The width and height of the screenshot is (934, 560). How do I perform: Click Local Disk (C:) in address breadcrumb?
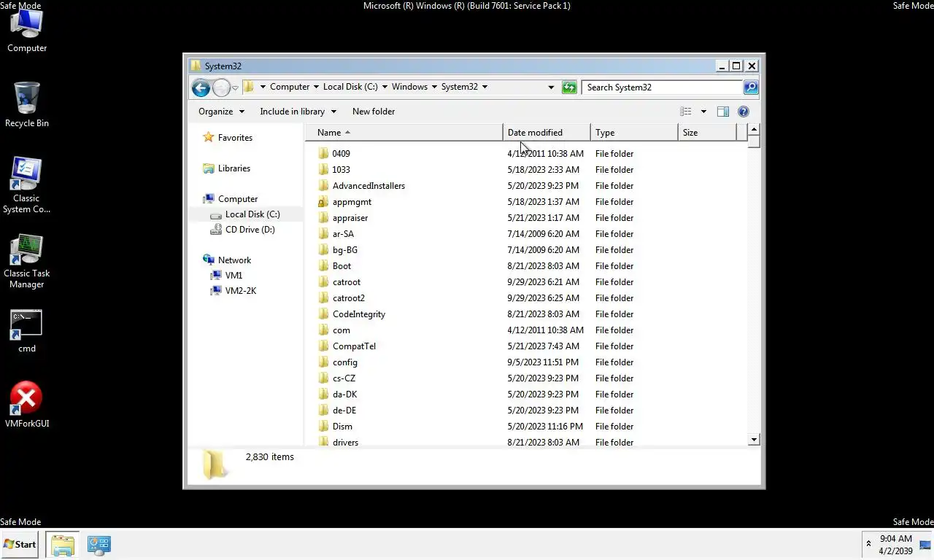(350, 87)
